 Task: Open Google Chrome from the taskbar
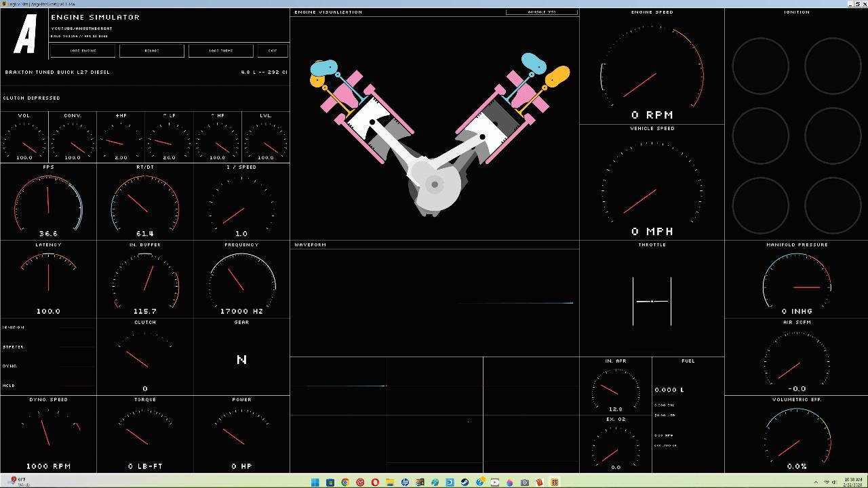[345, 483]
